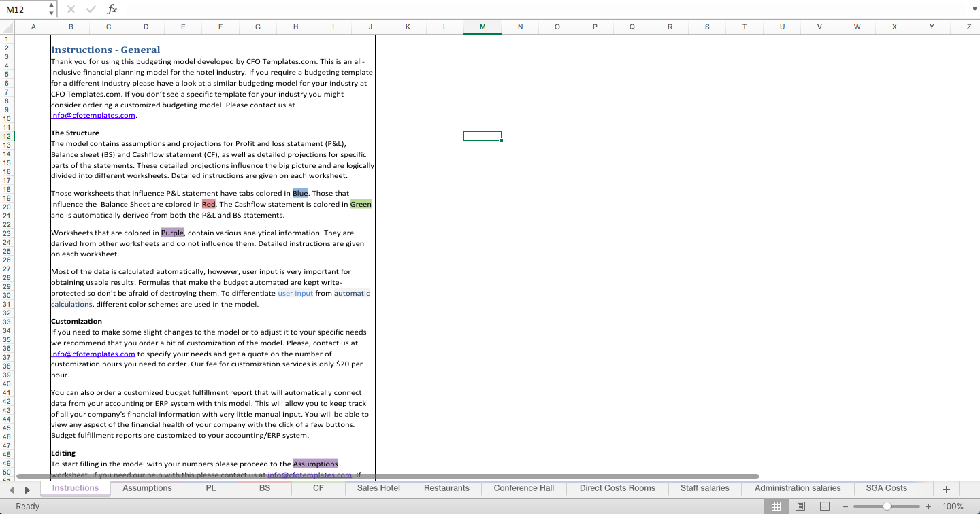Switch to Page Layout view icon

(800, 506)
